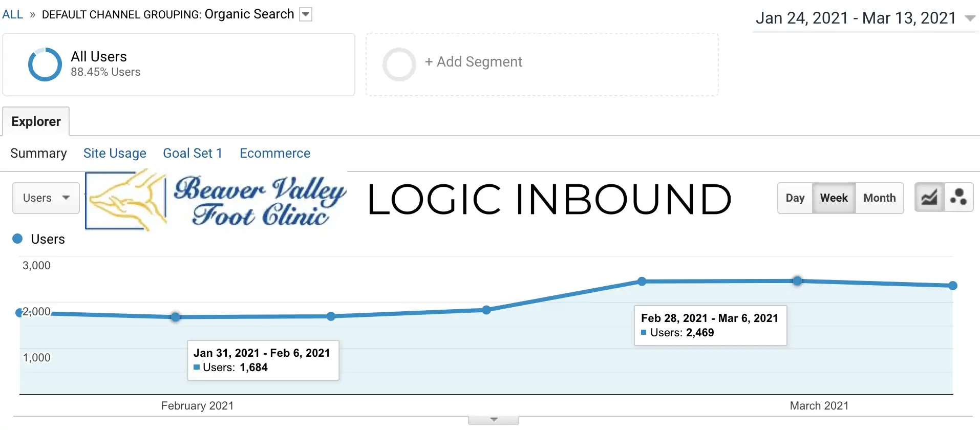Expand the date range picker
Image resolution: width=980 pixels, height=430 pixels.
[969, 18]
